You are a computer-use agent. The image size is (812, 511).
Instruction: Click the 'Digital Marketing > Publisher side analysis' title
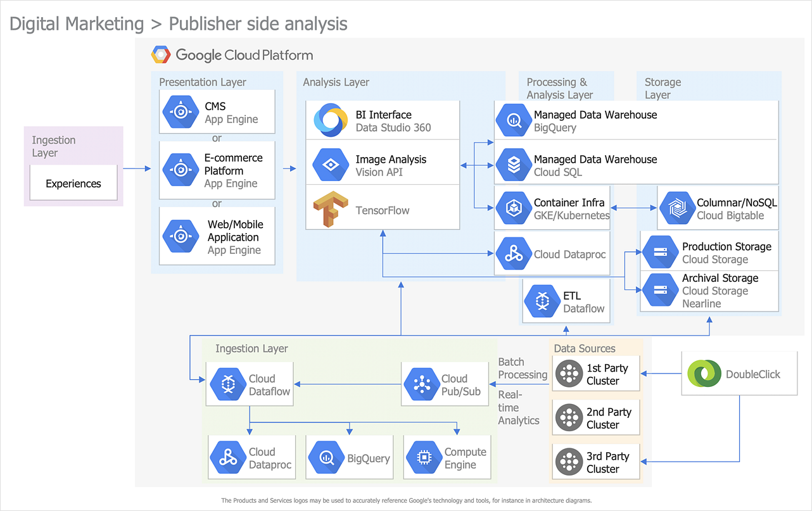click(x=179, y=24)
